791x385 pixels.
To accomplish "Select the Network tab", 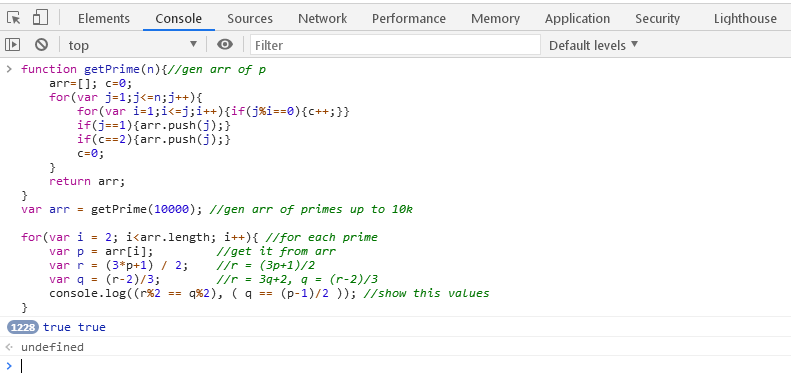I will point(322,19).
